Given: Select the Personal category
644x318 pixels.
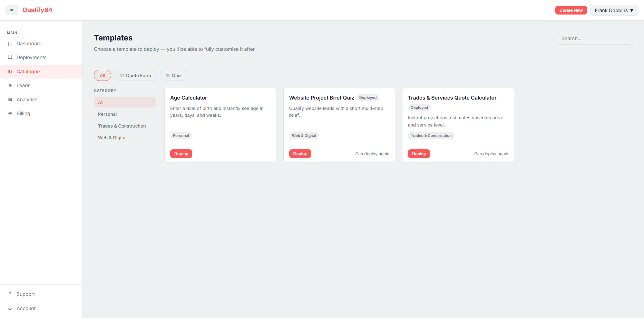Looking at the screenshot, I should coord(125,114).
